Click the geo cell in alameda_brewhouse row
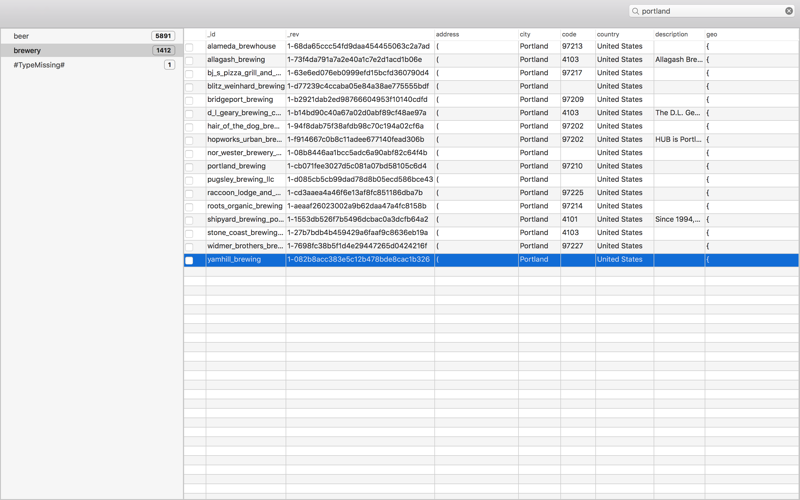 752,46
